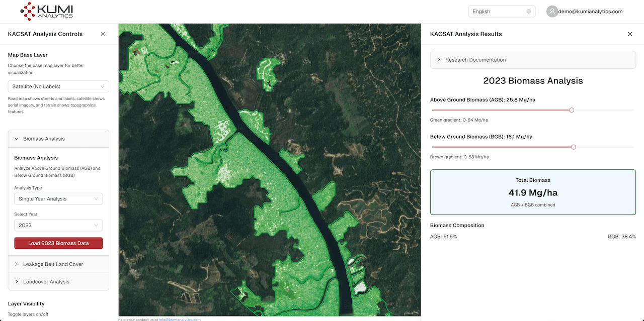Adjust the Below Ground Biomass slider handle
The width and height of the screenshot is (644, 321).
(x=574, y=147)
